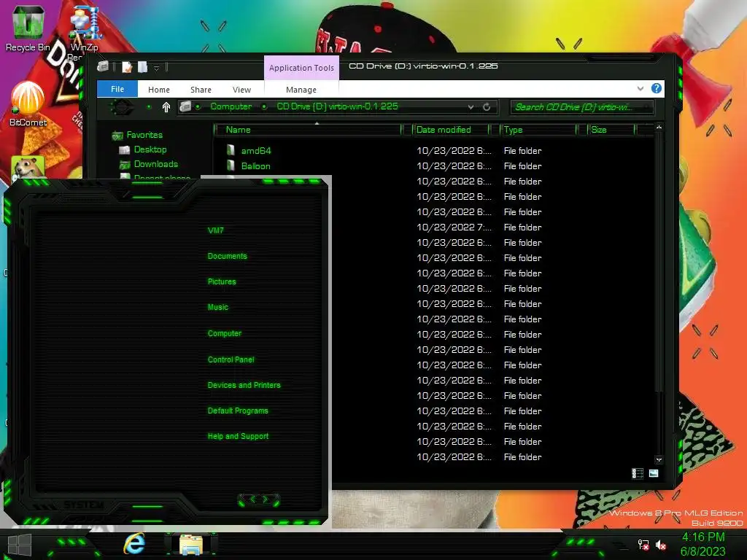Switch to the Home ribbon tab
Viewport: 747px width, 560px height.
158,90
